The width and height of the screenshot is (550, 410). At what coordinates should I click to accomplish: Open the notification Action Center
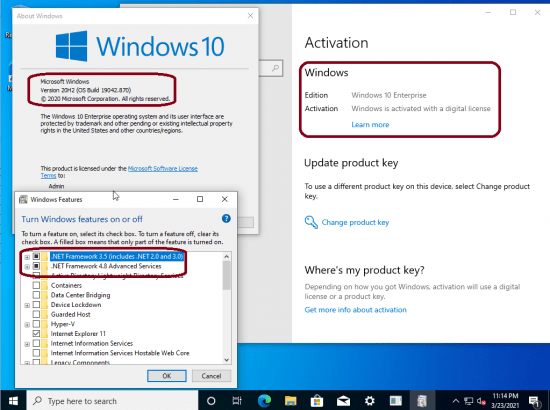click(534, 401)
